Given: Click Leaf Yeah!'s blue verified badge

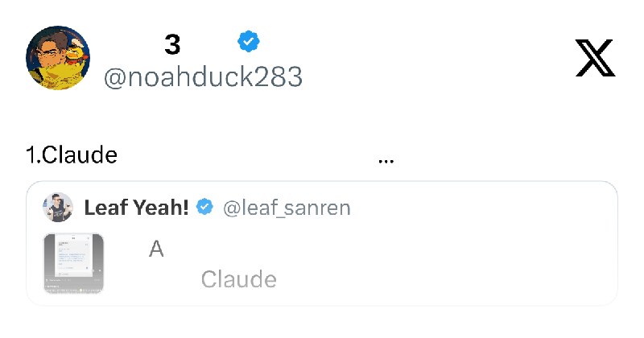Looking at the screenshot, I should tap(204, 207).
